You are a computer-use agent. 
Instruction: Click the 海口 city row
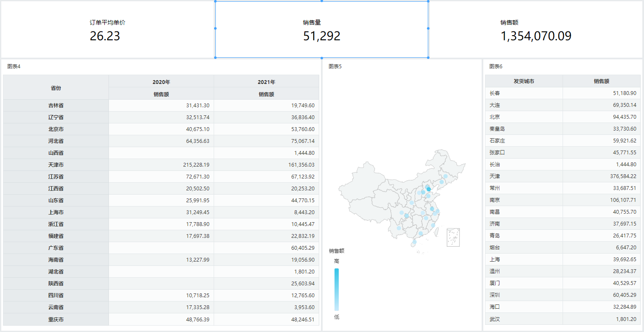click(563, 307)
